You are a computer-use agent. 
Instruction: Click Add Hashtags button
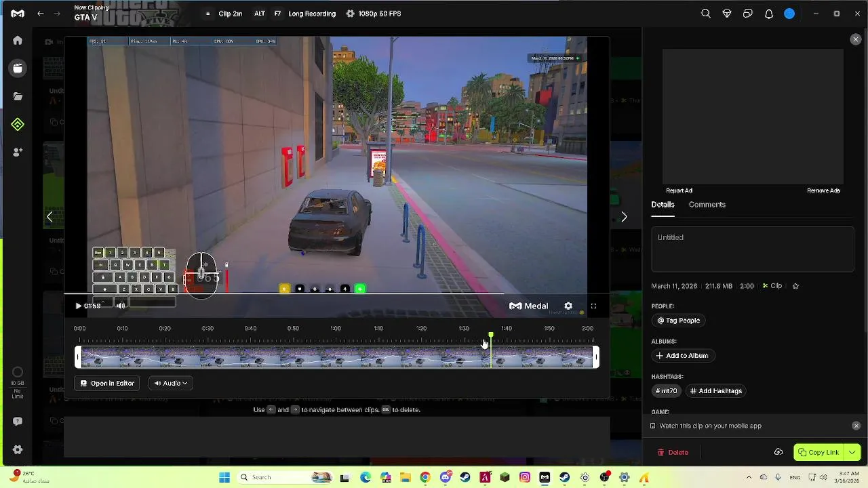click(715, 391)
